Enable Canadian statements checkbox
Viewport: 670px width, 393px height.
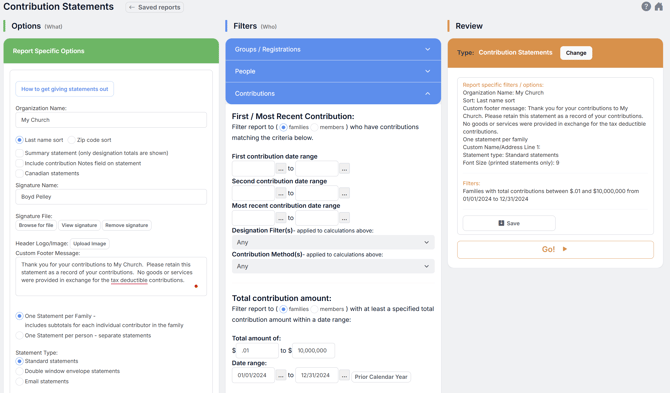19,173
